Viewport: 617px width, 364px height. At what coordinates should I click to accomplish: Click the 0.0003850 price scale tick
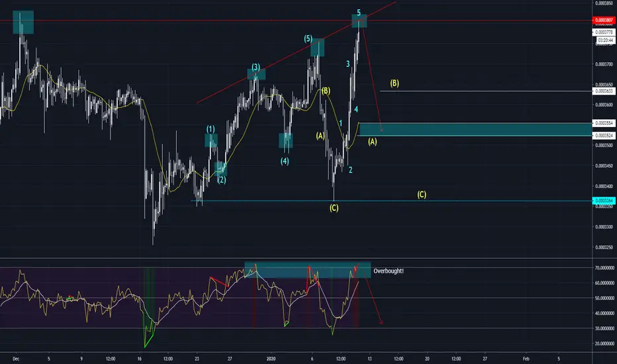tap(604, 3)
